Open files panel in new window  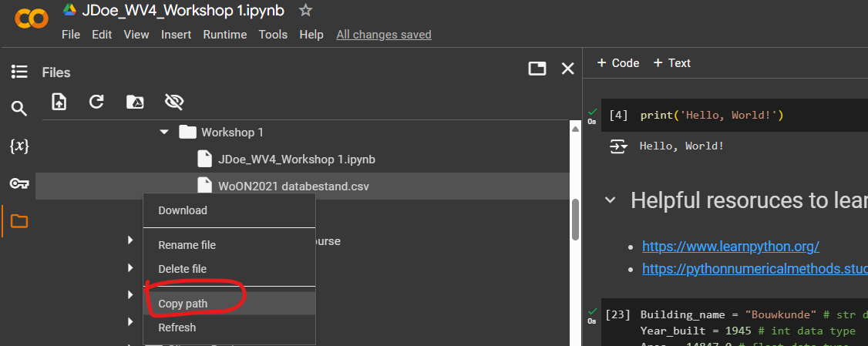tap(537, 69)
